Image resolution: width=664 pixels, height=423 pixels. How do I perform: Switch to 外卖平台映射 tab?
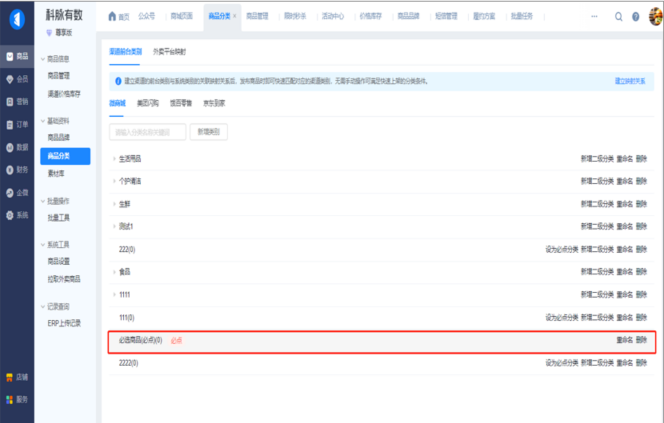point(169,52)
